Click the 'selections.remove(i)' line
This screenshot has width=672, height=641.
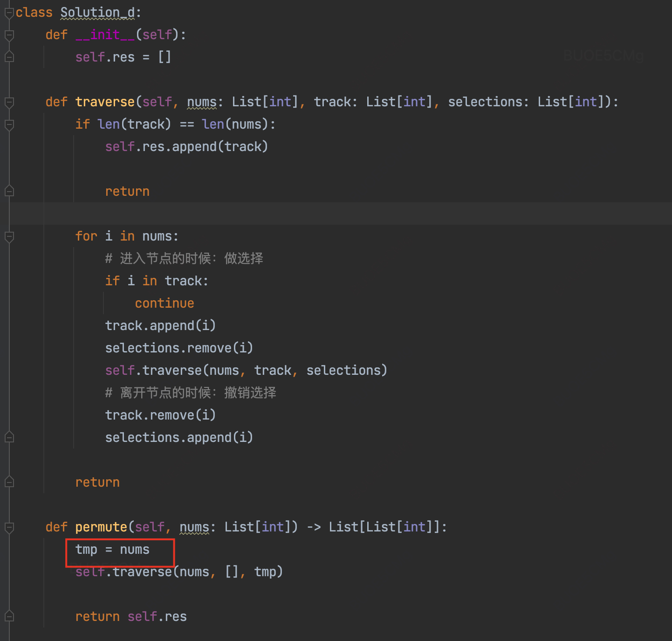179,348
